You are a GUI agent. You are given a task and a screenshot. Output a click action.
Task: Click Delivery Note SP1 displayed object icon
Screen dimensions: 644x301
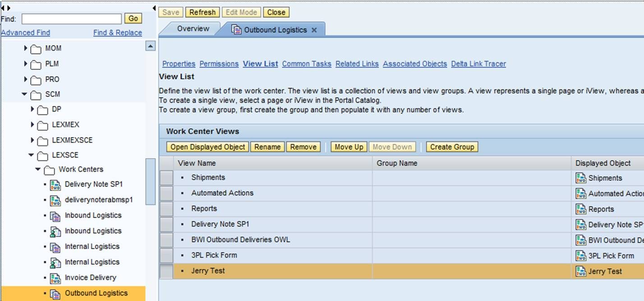coord(581,224)
